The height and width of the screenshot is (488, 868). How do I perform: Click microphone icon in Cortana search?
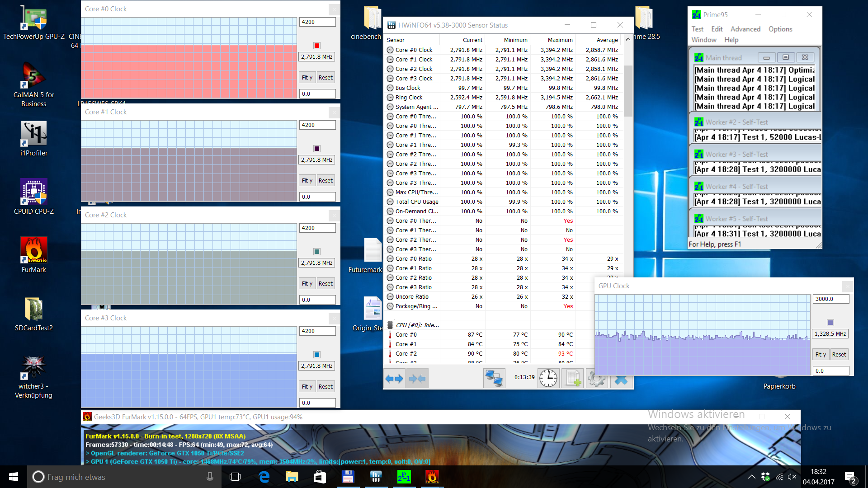click(210, 477)
